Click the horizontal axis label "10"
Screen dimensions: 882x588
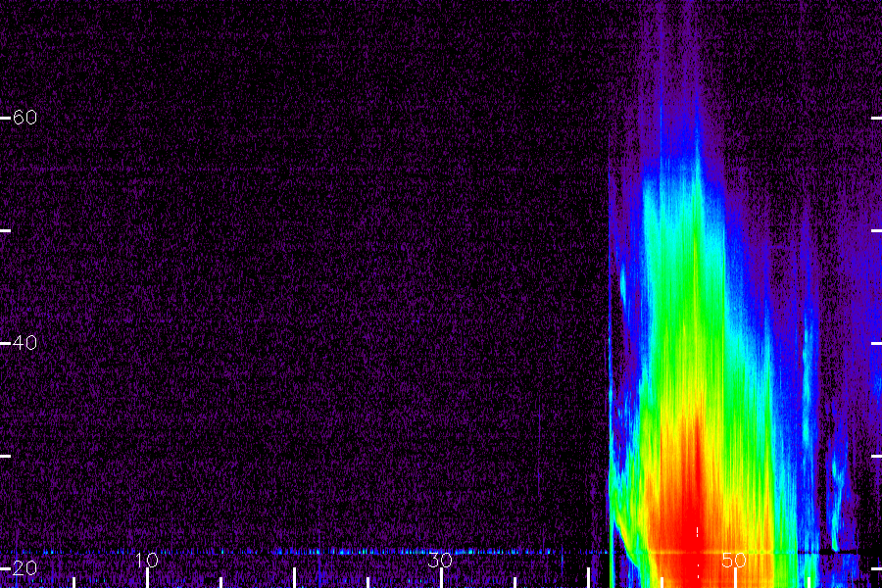(x=147, y=560)
